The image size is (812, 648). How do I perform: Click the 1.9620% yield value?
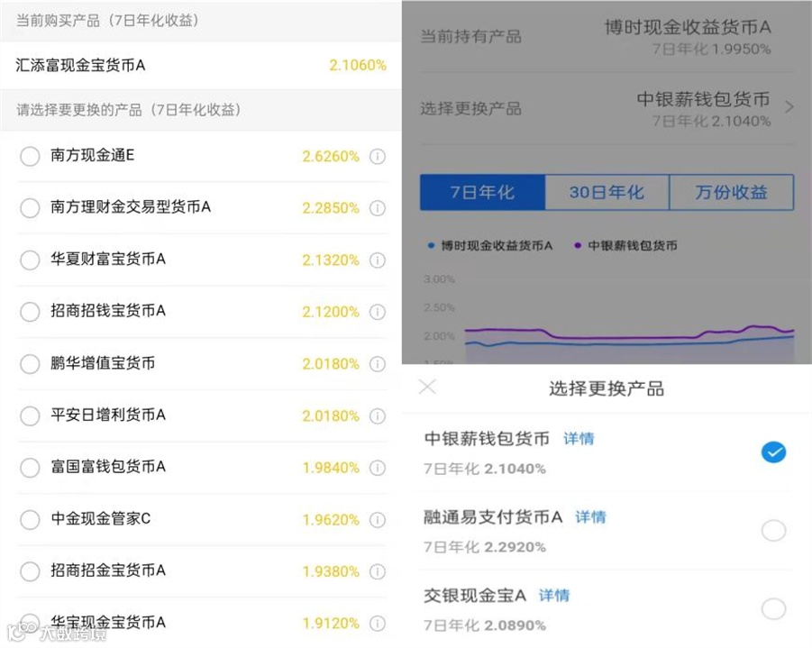(x=331, y=519)
